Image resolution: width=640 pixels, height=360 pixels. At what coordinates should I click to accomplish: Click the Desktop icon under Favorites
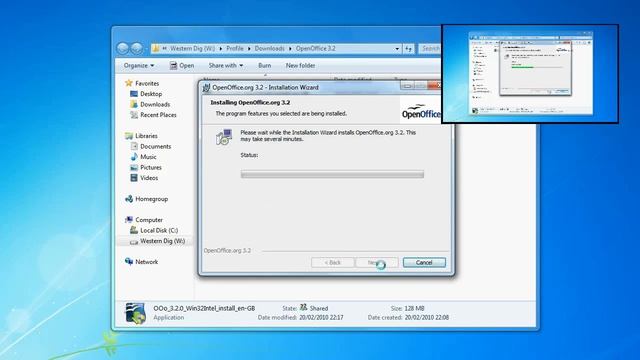pyautogui.click(x=133, y=94)
